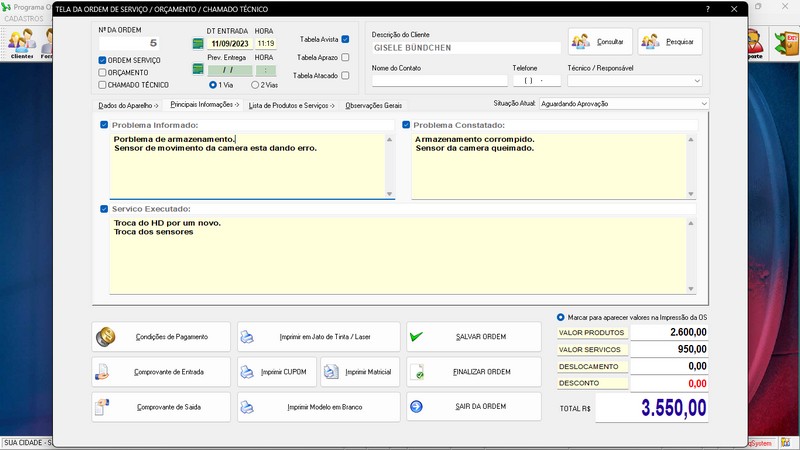Screen dimensions: 800x450
Task: Click Imprimir CUPOM printer button
Action: pyautogui.click(x=276, y=372)
